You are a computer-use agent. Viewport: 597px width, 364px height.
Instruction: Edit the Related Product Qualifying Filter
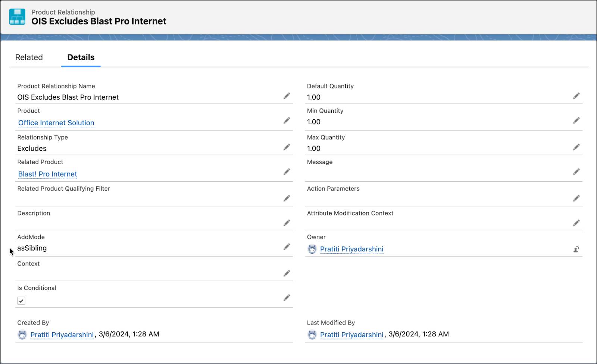287,198
